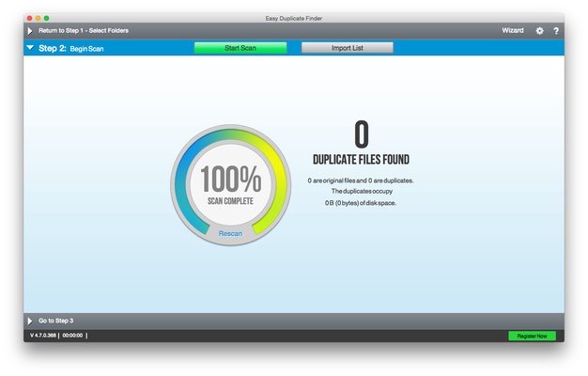Click the elapsed time counter 00:00:00
Viewport: 588px width, 376px height.
(x=72, y=336)
